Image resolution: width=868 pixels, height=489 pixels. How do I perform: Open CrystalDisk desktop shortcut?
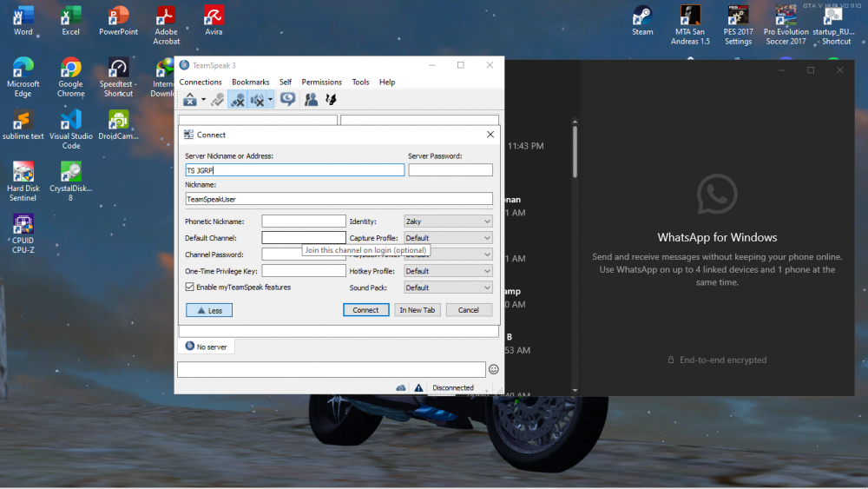(x=71, y=182)
